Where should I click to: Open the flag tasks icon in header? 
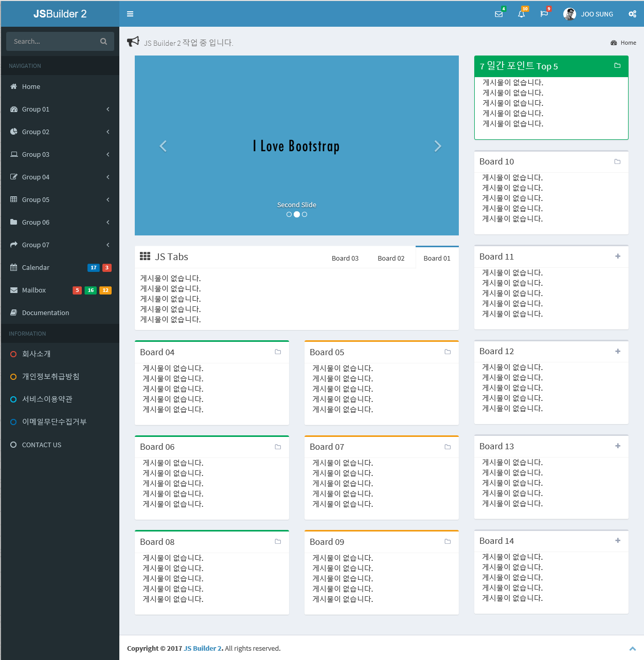tap(544, 14)
